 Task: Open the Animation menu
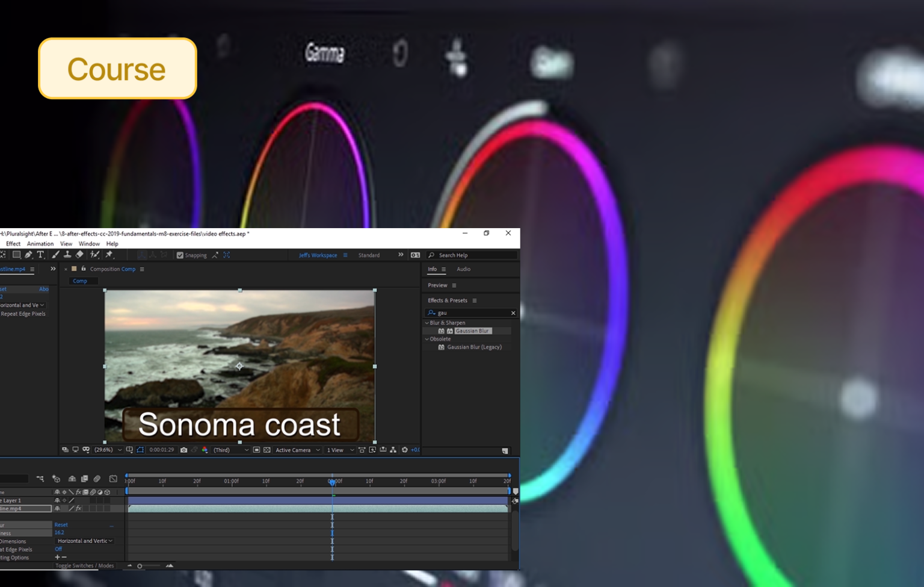coord(40,244)
